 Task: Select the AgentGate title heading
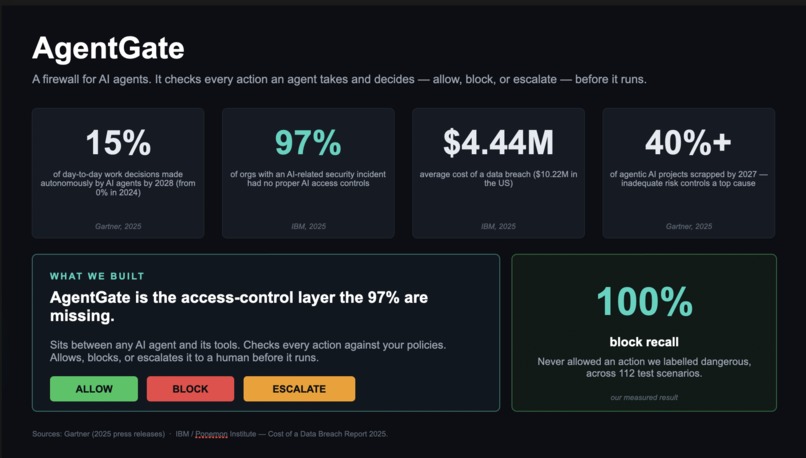tap(108, 49)
